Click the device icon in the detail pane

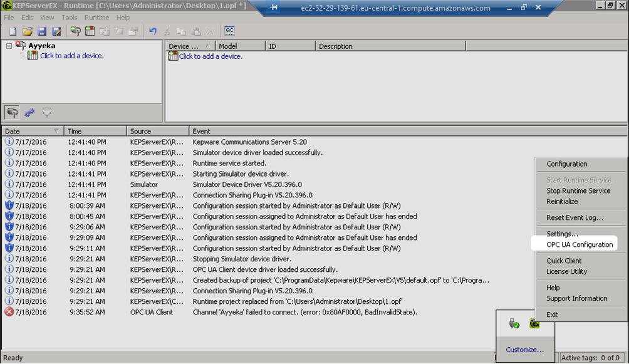(x=173, y=56)
